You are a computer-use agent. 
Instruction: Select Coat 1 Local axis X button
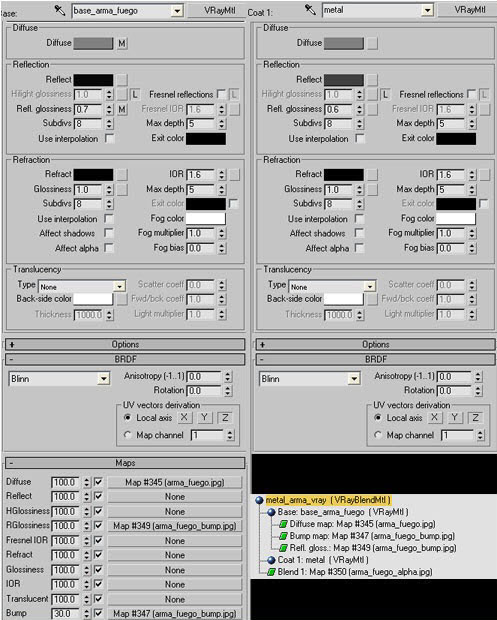[434, 418]
